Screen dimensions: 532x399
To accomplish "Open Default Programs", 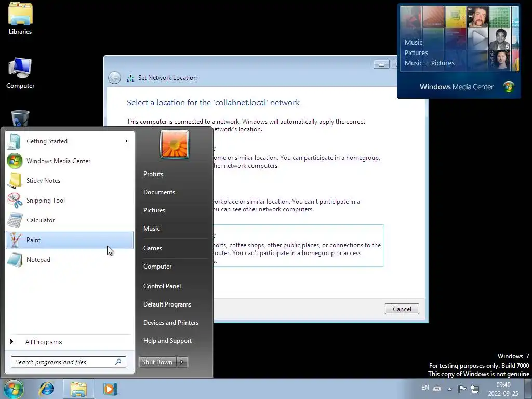I will pyautogui.click(x=167, y=304).
